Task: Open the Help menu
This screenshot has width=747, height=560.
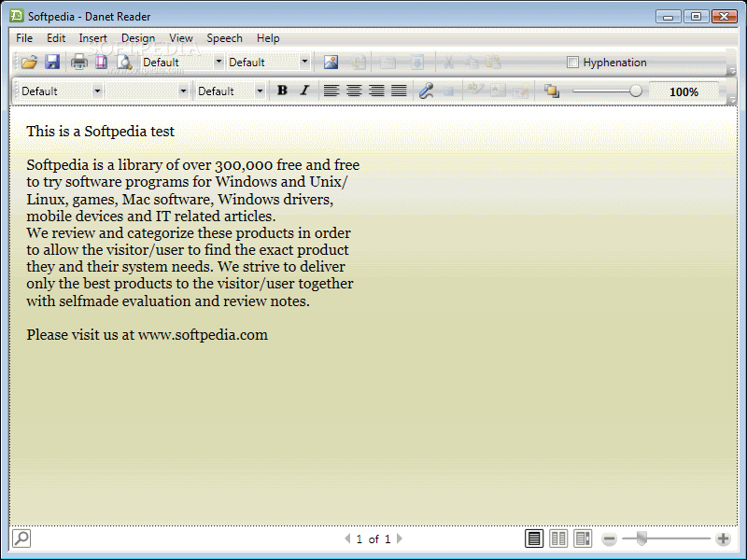Action: 268,38
